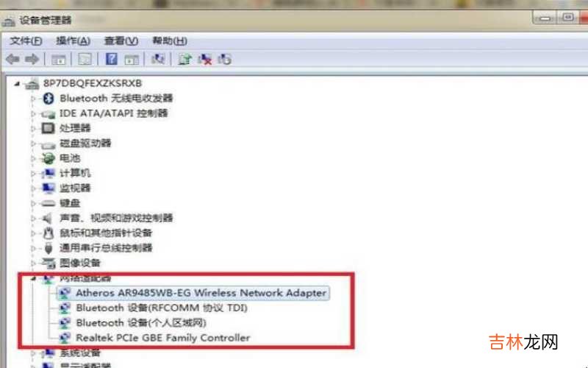This screenshot has height=368, width=588.
Task: Expand the Bluetooth 无线电收发器 node
Action: click(33, 99)
